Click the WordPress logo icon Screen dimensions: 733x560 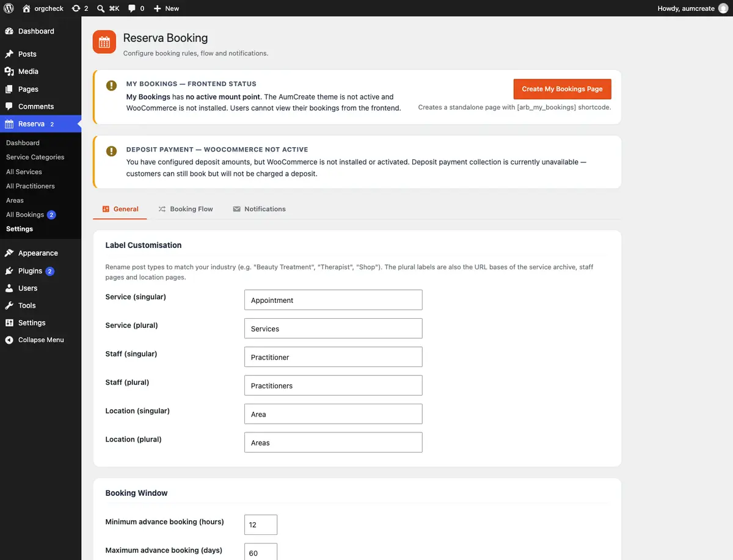(9, 9)
